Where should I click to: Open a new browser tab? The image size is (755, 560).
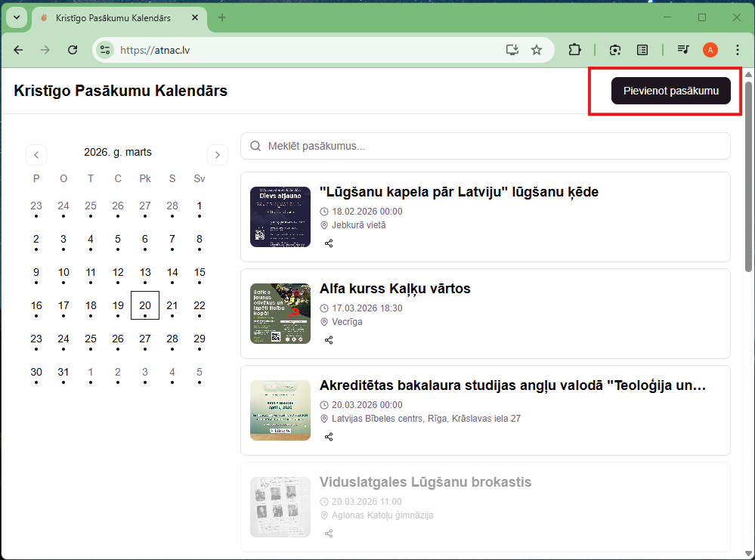click(222, 17)
